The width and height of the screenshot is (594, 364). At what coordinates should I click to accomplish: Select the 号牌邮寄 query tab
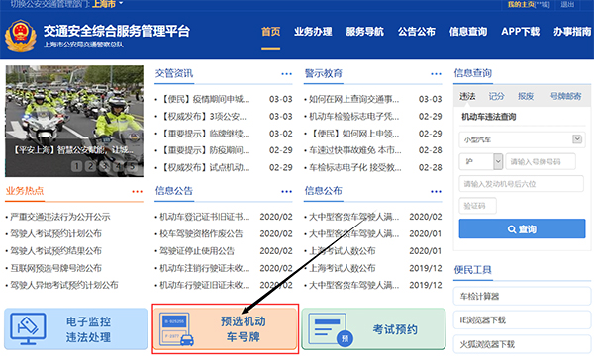tap(565, 96)
